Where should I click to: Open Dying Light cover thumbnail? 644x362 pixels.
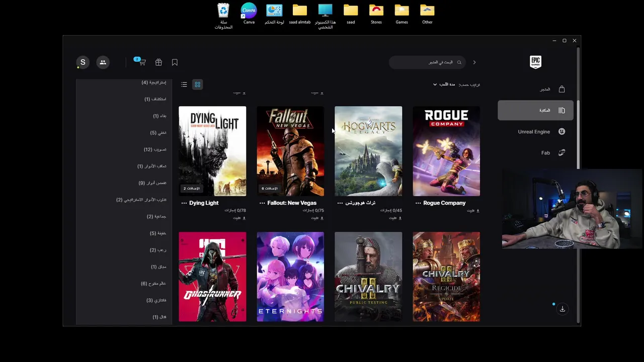tap(212, 151)
